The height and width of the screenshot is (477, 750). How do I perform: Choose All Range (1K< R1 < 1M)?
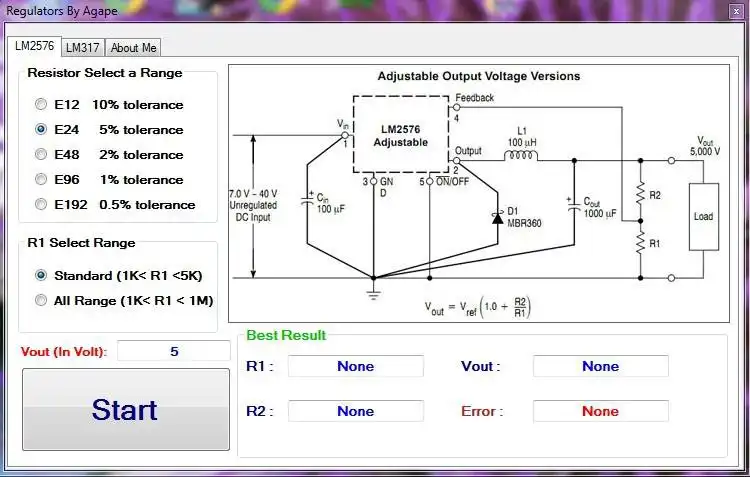click(x=41, y=300)
